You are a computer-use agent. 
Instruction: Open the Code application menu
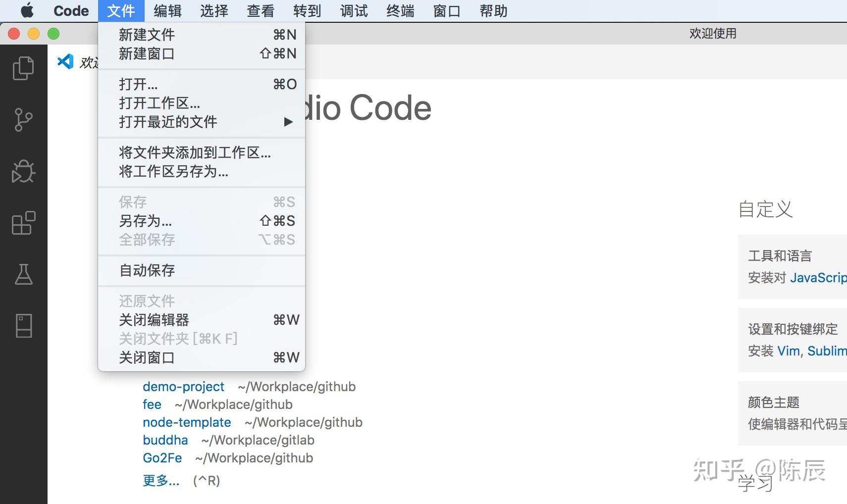(71, 11)
